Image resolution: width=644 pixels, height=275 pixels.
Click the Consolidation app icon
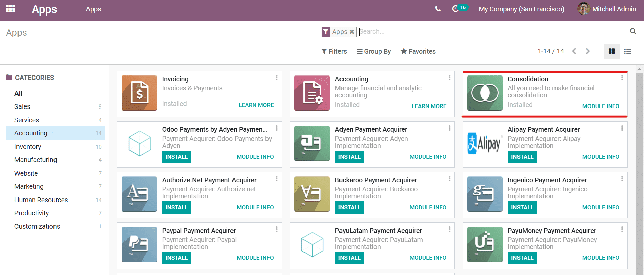485,93
